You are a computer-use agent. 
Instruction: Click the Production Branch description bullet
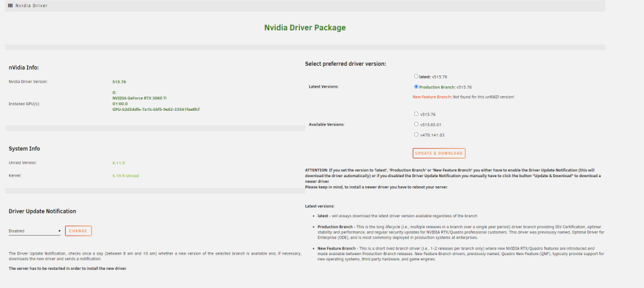click(461, 232)
